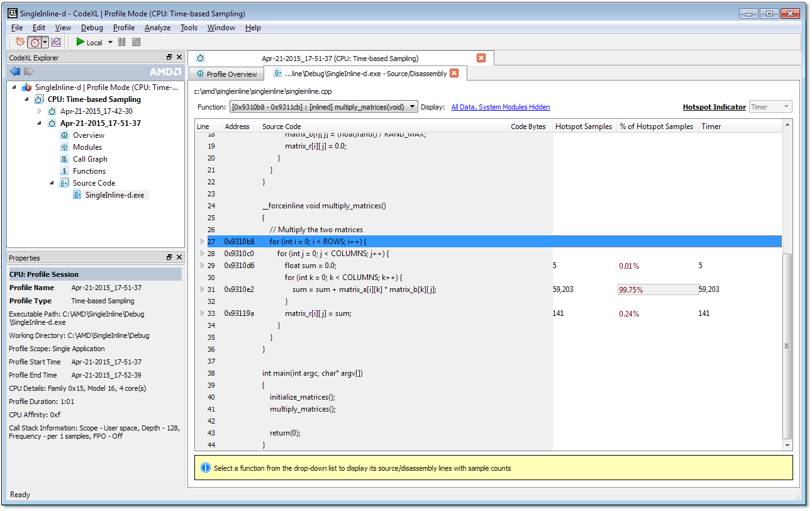Select the Overview tree item

click(x=89, y=135)
